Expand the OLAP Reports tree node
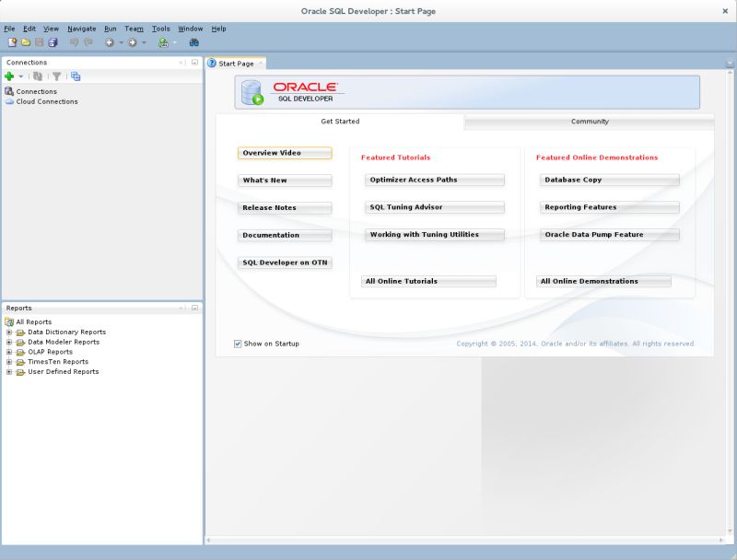Viewport: 737px width, 560px height. point(9,352)
